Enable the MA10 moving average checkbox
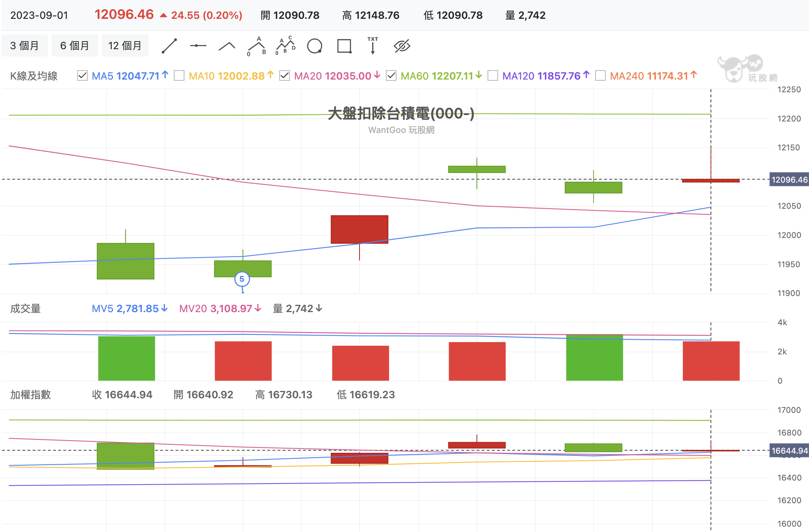Screen dimensions: 809x532 [x=179, y=76]
